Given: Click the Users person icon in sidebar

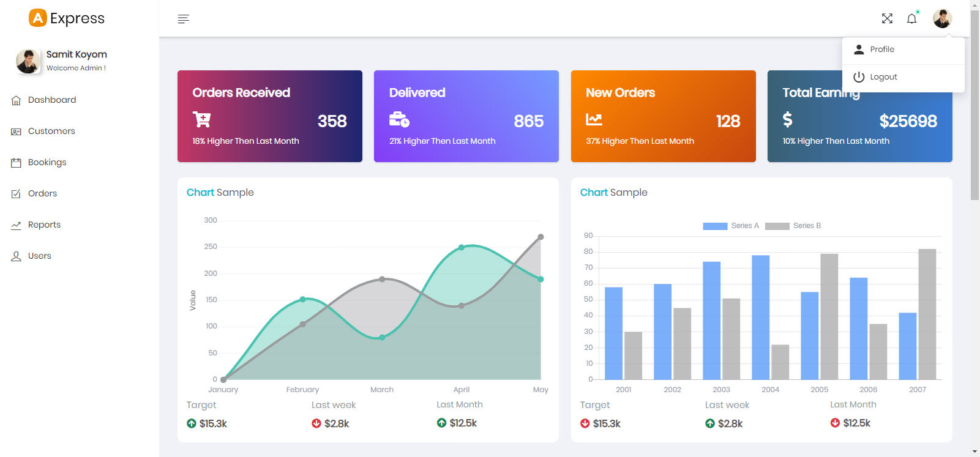Looking at the screenshot, I should [16, 256].
